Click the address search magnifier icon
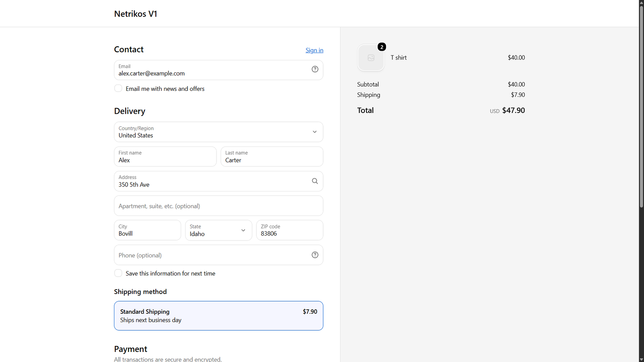 315,181
